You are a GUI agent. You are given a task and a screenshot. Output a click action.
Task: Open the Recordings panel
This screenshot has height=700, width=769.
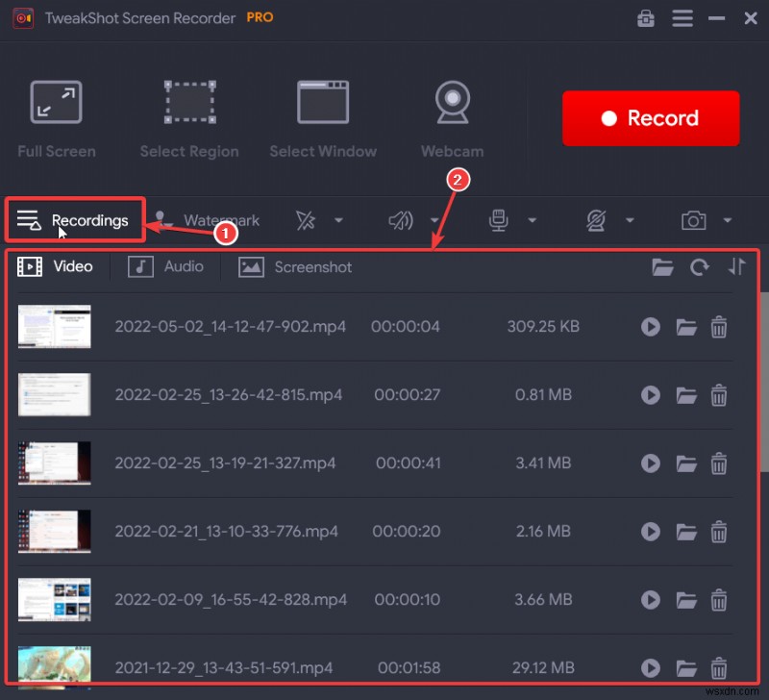74,220
